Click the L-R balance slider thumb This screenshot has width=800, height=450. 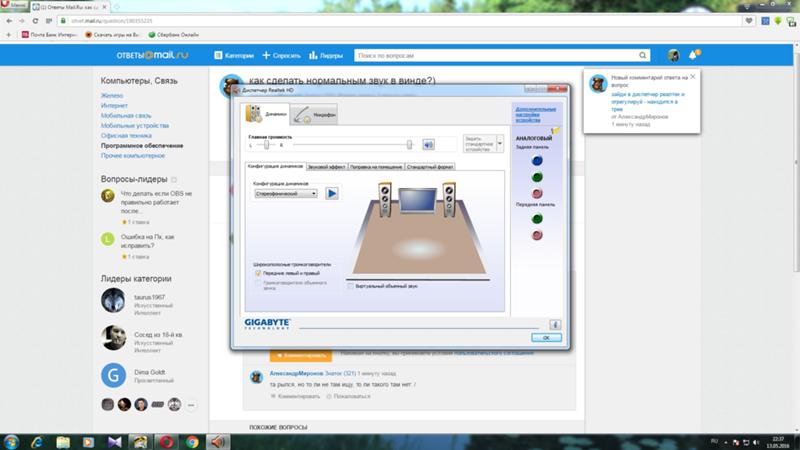pos(266,145)
